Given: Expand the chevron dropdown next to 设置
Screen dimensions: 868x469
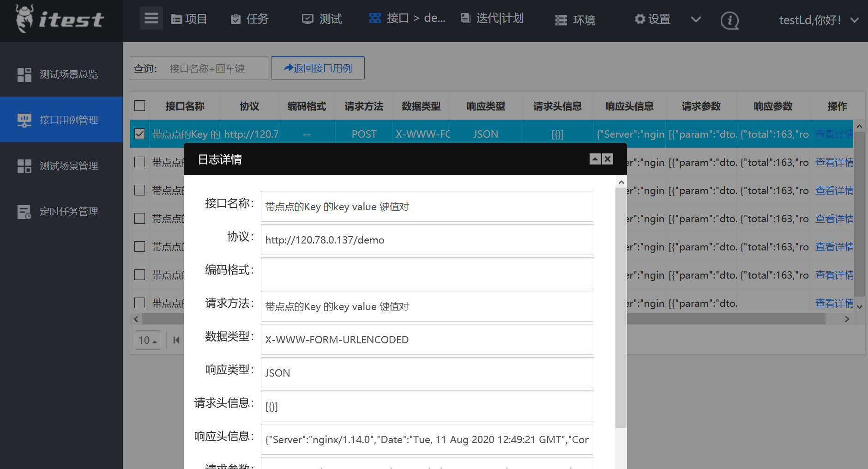Looking at the screenshot, I should [x=696, y=19].
